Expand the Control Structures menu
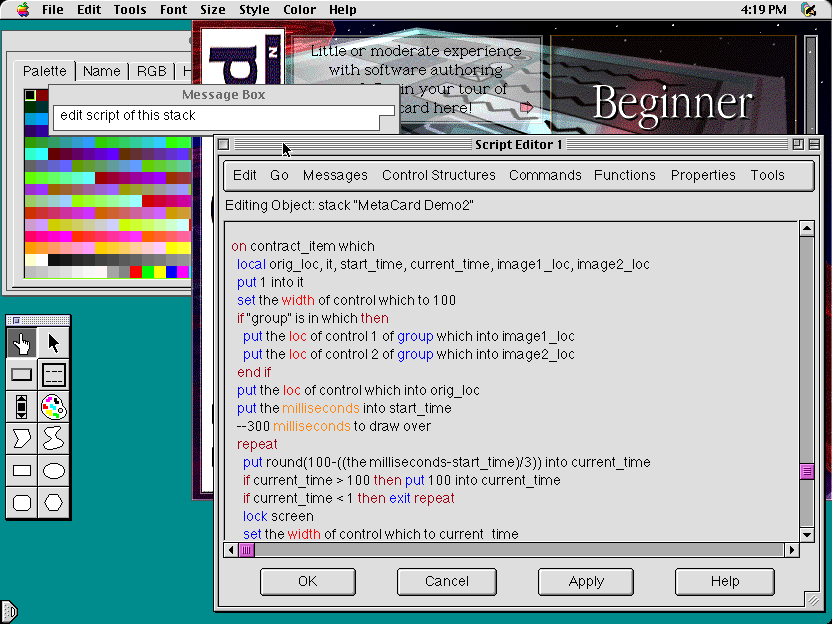Image resolution: width=832 pixels, height=624 pixels. (x=439, y=175)
